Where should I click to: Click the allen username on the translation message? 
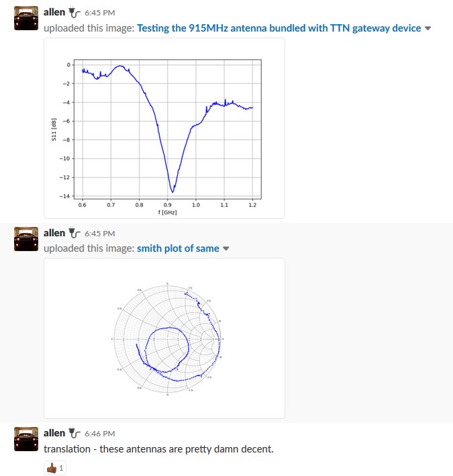point(54,433)
